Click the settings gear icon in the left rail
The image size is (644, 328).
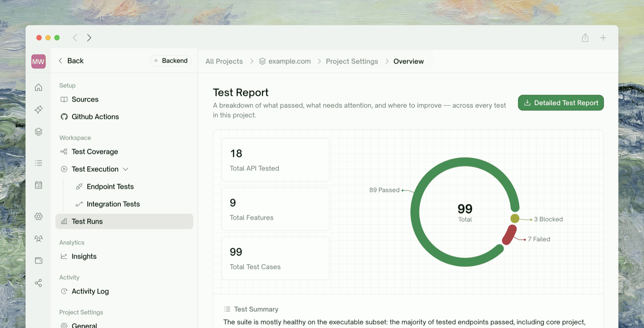click(x=39, y=216)
